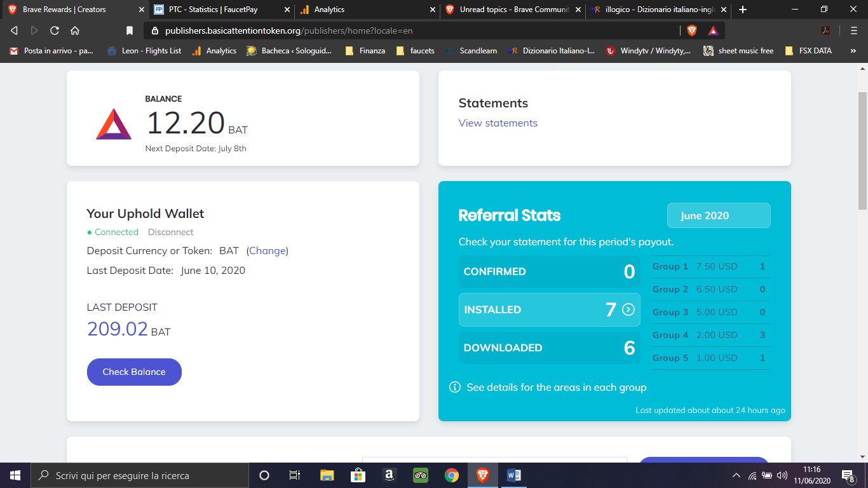Open the Action Center notifications icon
Screen dimensions: 868x488
(x=847, y=475)
